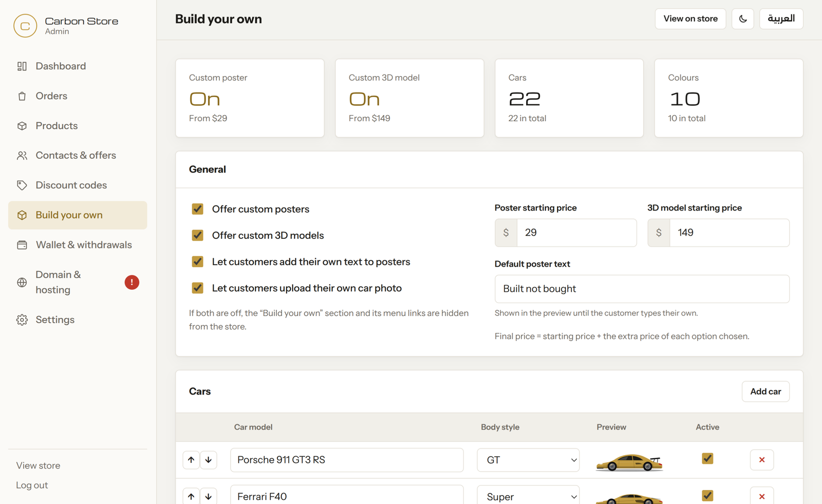Toggle dark mode moon icon
Viewport: 822px width, 504px height.
pos(742,19)
